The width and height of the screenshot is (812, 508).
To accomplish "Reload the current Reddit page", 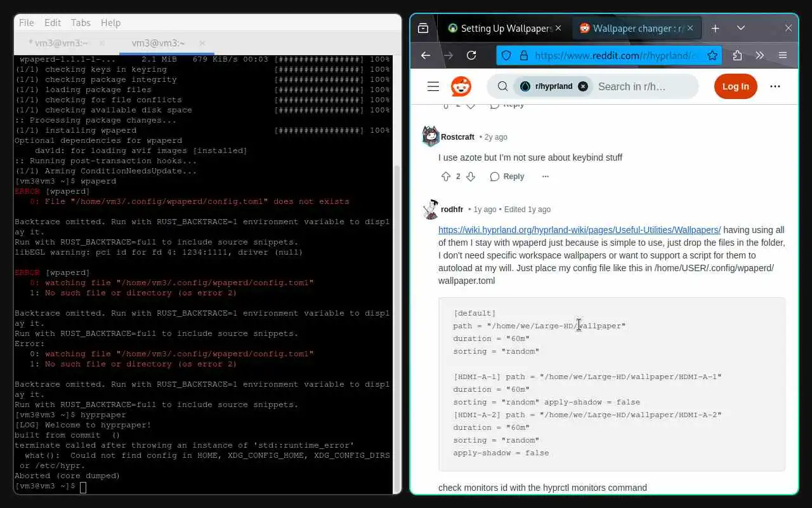I will [x=471, y=55].
